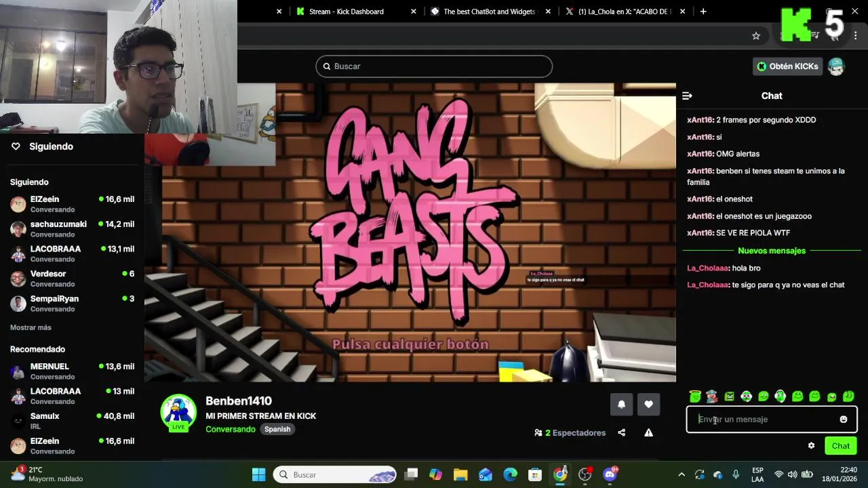Open the Outlook app in taskbar
Viewport: 868px width, 488px height.
click(x=486, y=474)
